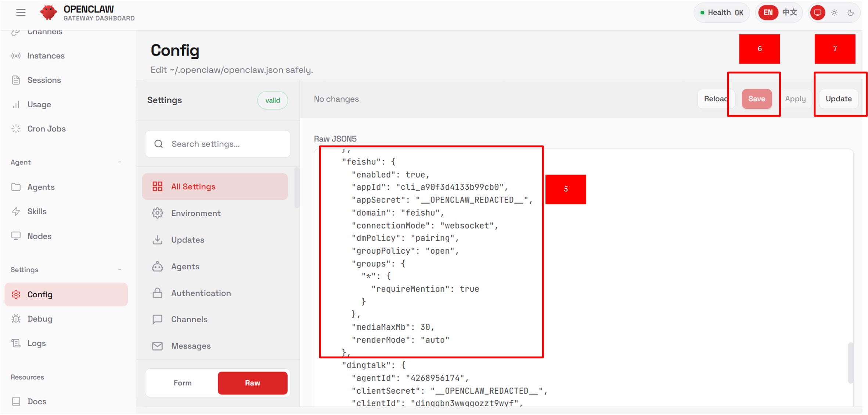
Task: Switch language to EN
Action: click(x=768, y=12)
